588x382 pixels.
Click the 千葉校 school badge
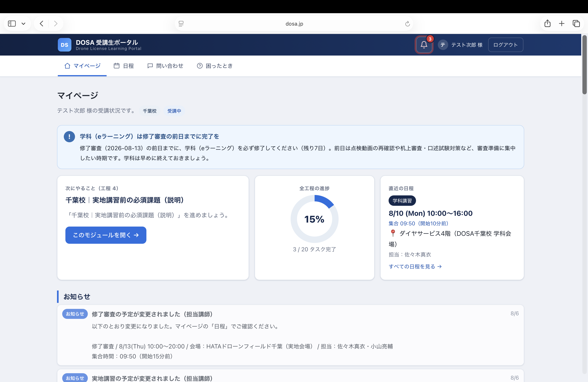coord(150,111)
